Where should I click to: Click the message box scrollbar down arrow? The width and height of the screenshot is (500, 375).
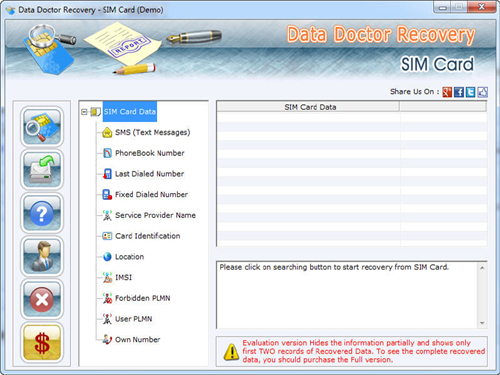click(x=482, y=323)
